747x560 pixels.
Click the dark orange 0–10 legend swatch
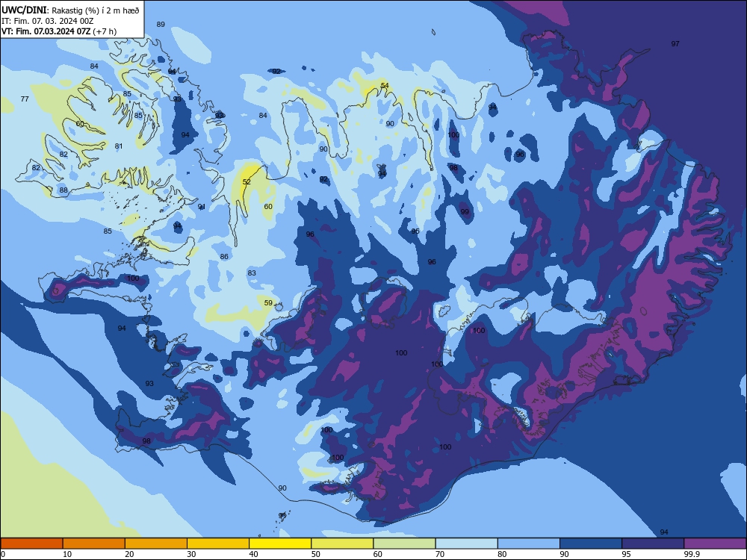(x=31, y=544)
